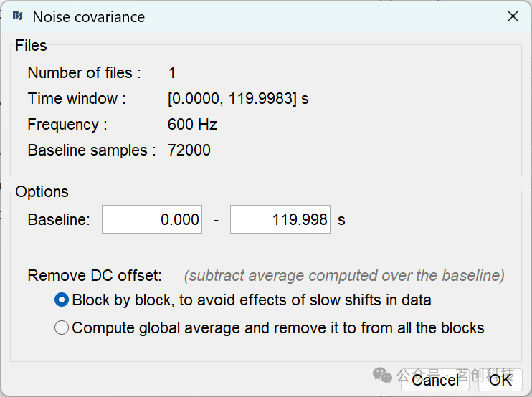Click the Noise covariance title bar text
Viewport: 532px width, 397px height.
pos(89,17)
